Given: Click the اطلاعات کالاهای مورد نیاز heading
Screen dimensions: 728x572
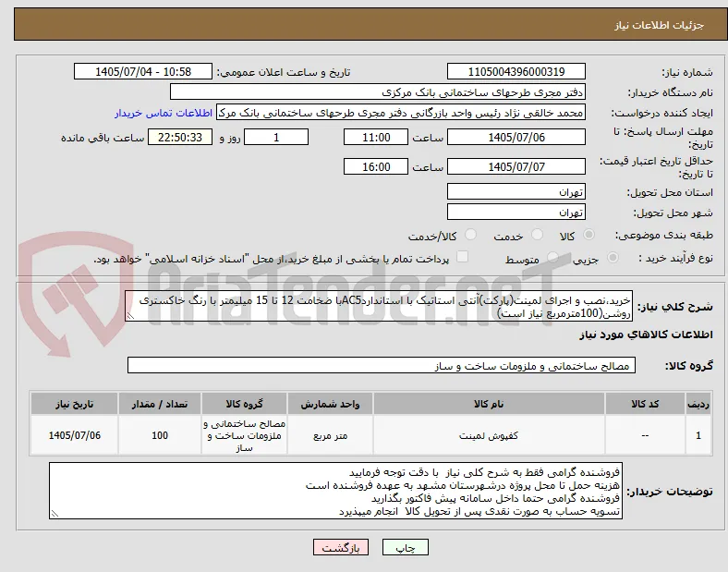Looking at the screenshot, I should tap(646, 335).
